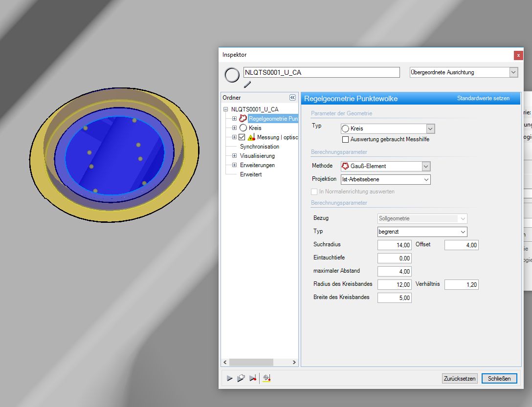Click the Messung warning triangle icon

click(x=251, y=137)
